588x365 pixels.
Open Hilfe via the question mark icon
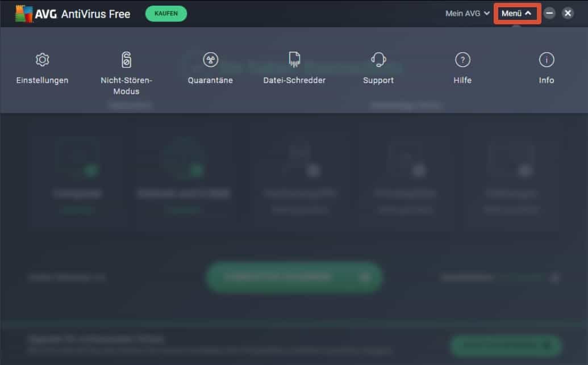[x=462, y=60]
